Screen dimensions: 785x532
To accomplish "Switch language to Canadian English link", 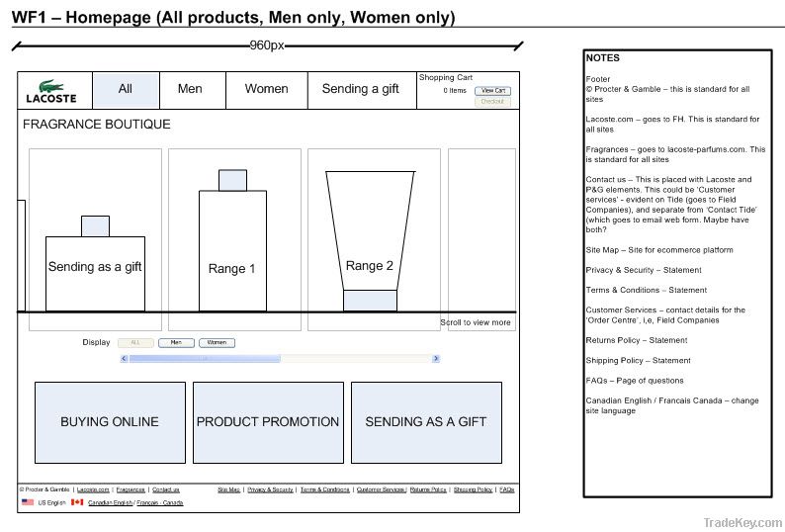I will coord(110,503).
